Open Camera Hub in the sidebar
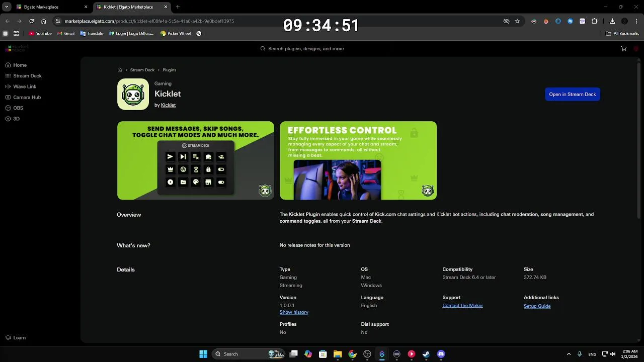644x362 pixels. coord(23,97)
